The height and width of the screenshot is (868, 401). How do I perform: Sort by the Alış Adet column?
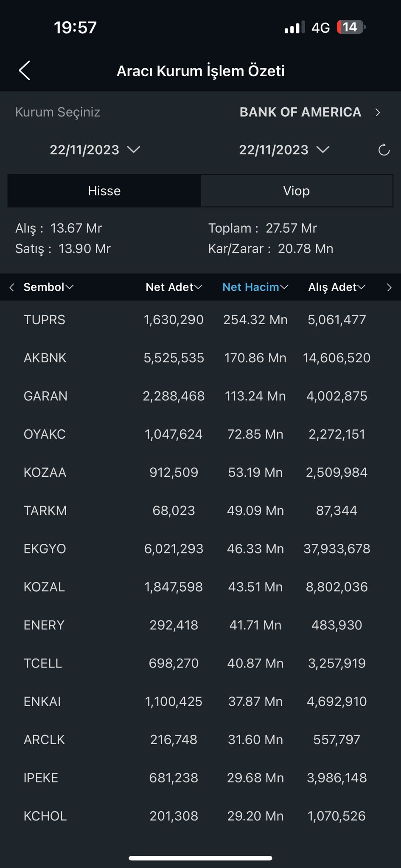click(x=337, y=287)
